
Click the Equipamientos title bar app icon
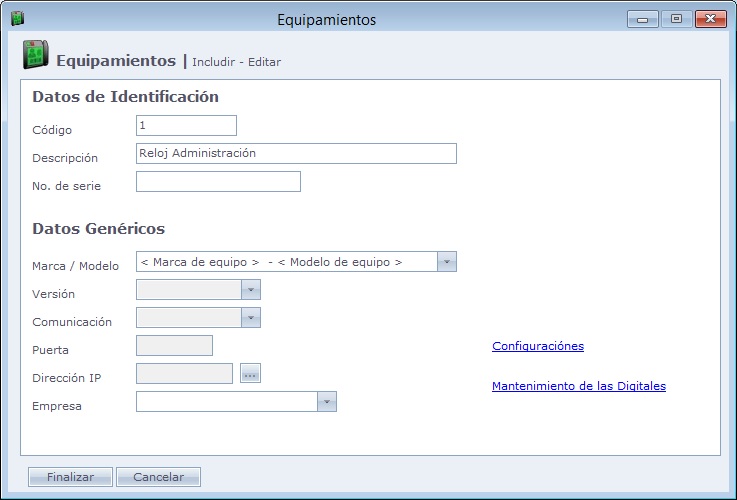(17, 19)
